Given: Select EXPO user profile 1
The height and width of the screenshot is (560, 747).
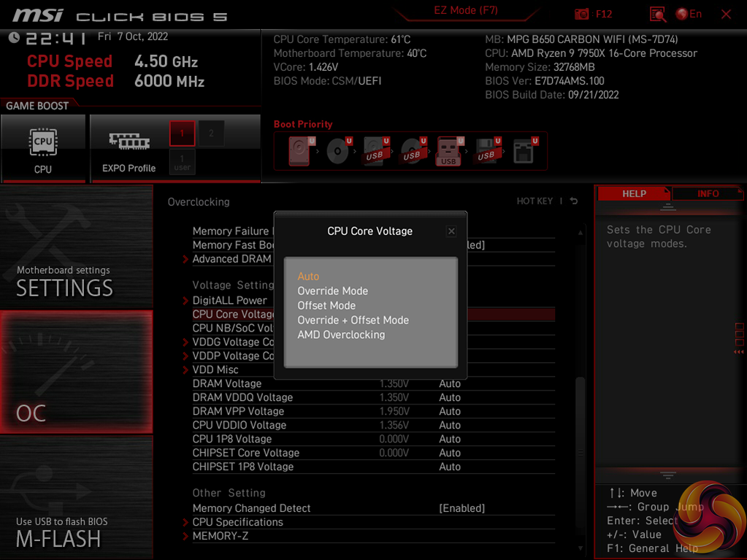Looking at the screenshot, I should click(x=182, y=162).
